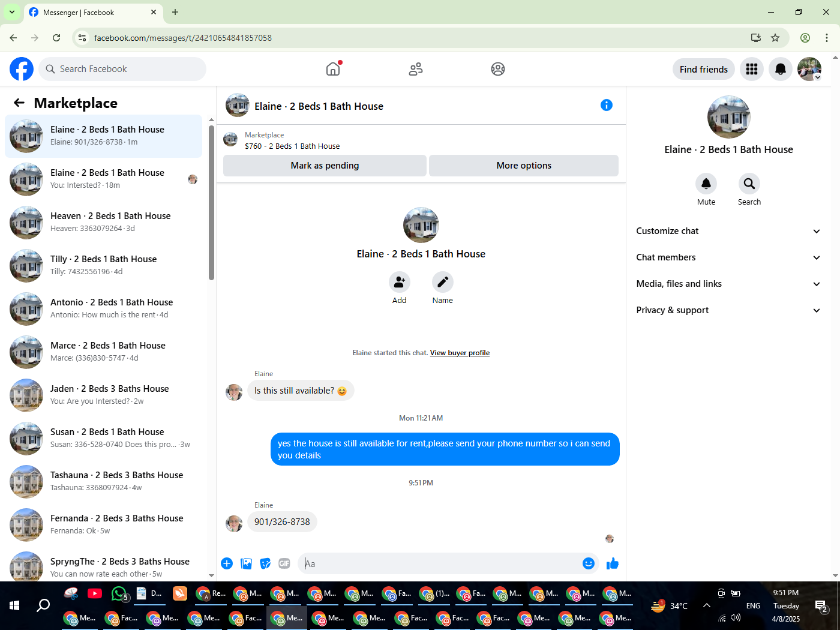Open the Notifications bell
The width and height of the screenshot is (840, 630).
click(781, 69)
